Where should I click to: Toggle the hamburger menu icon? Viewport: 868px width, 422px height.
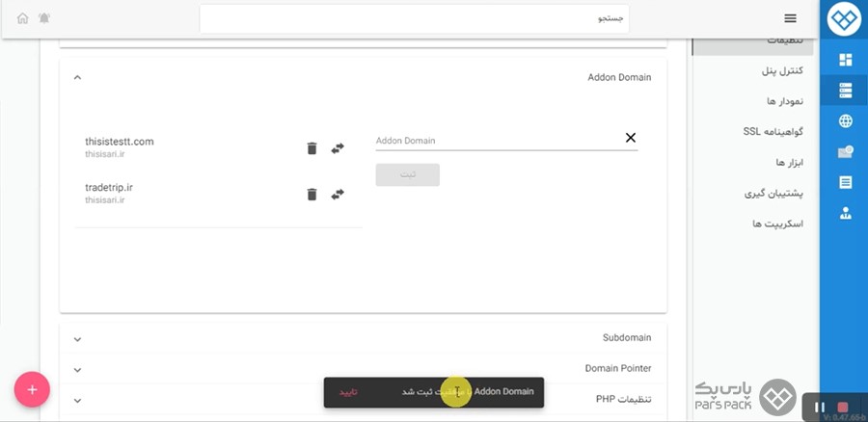[791, 18]
